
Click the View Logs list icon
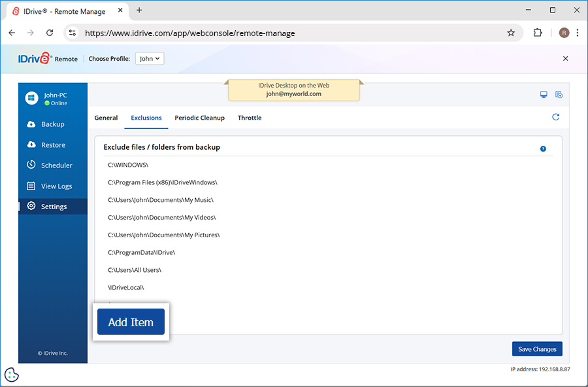[31, 186]
